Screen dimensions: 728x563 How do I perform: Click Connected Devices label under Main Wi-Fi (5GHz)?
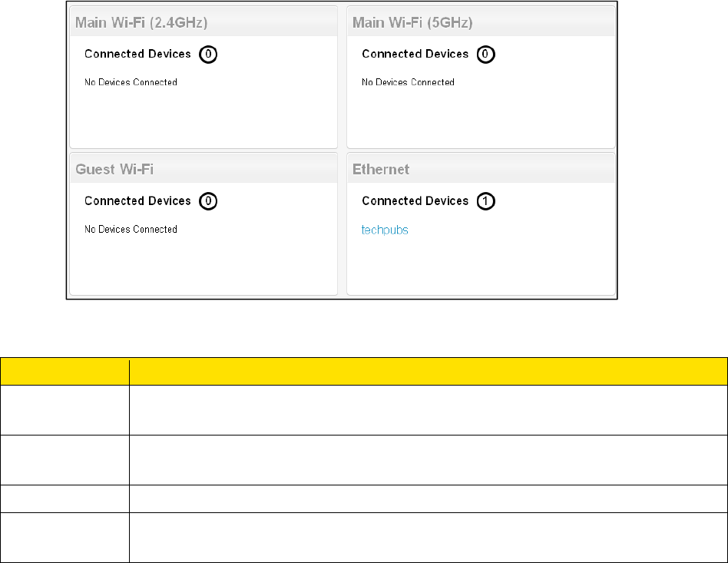[x=415, y=54]
